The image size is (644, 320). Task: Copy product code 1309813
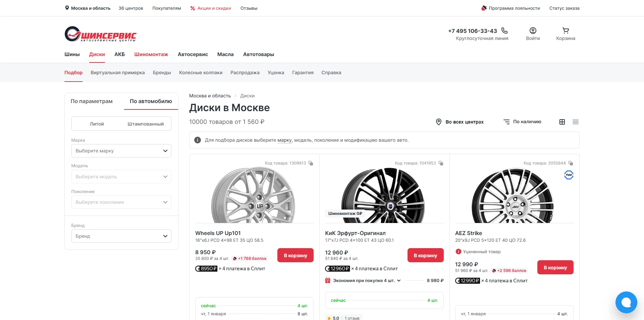point(311,163)
